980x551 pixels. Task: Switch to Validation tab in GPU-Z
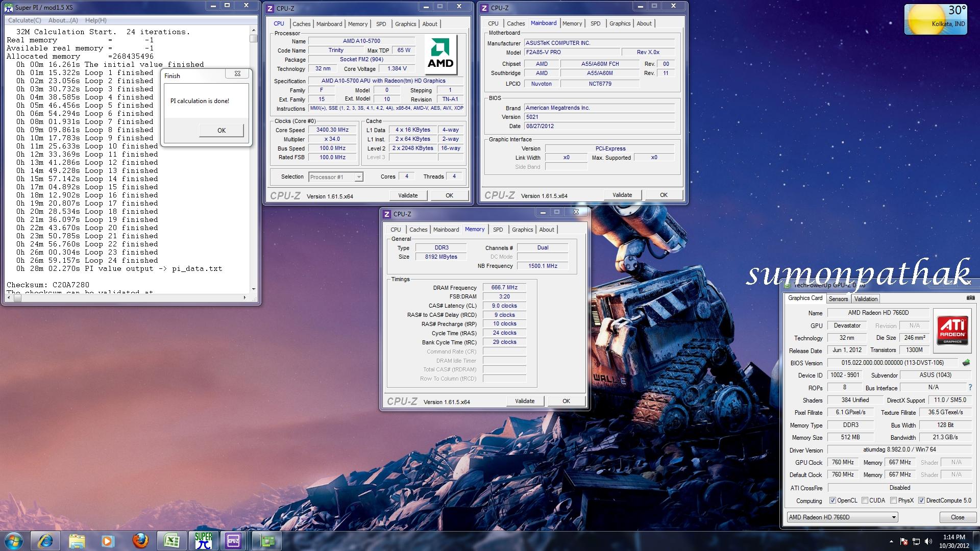[866, 299]
